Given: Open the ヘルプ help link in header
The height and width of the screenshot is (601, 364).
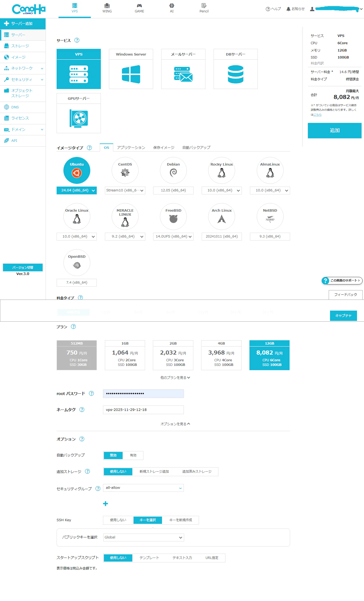Looking at the screenshot, I should (273, 9).
